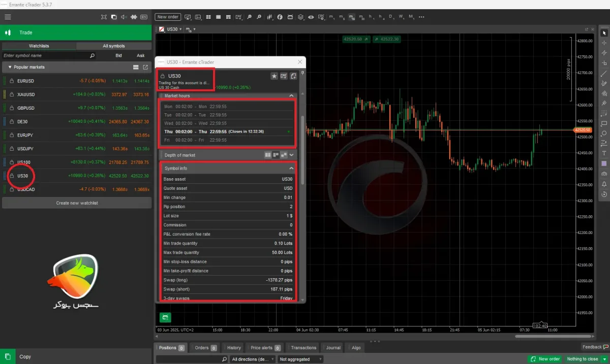The width and height of the screenshot is (610, 364).
Task: Expand the Depth of market section chevron
Action: pyautogui.click(x=291, y=155)
